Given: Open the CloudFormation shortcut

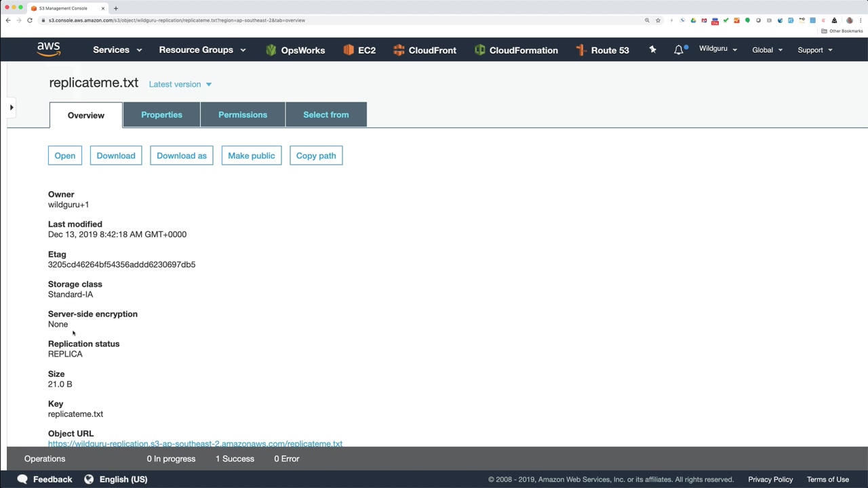Looking at the screenshot, I should click(516, 50).
